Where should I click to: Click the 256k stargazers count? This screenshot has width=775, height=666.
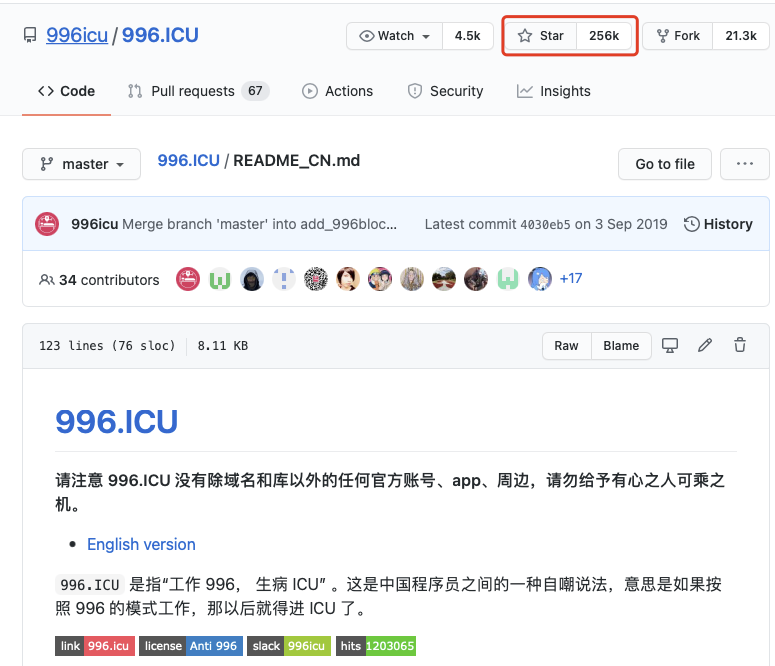tap(604, 36)
